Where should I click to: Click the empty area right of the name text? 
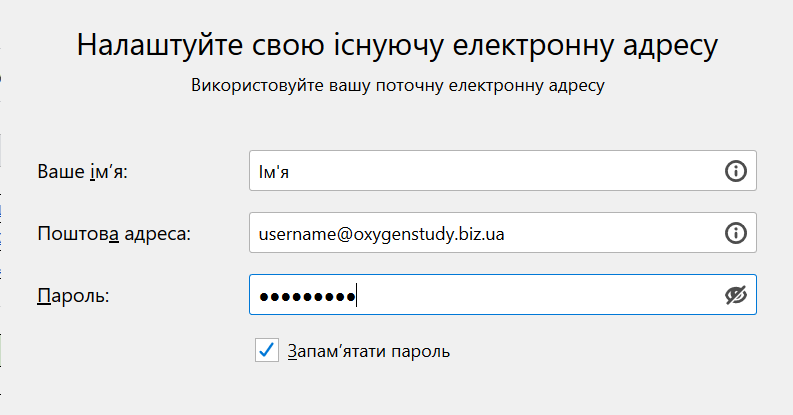point(500,171)
